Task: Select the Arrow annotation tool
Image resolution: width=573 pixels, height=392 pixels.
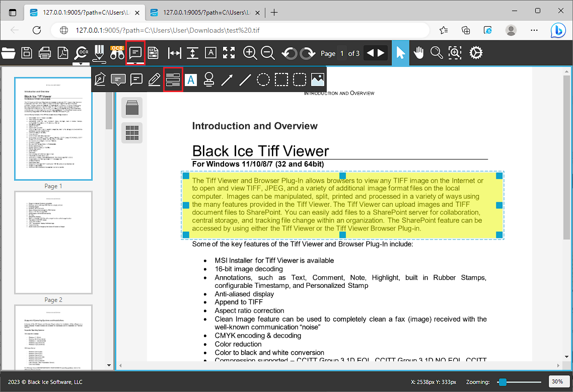Action: (227, 79)
